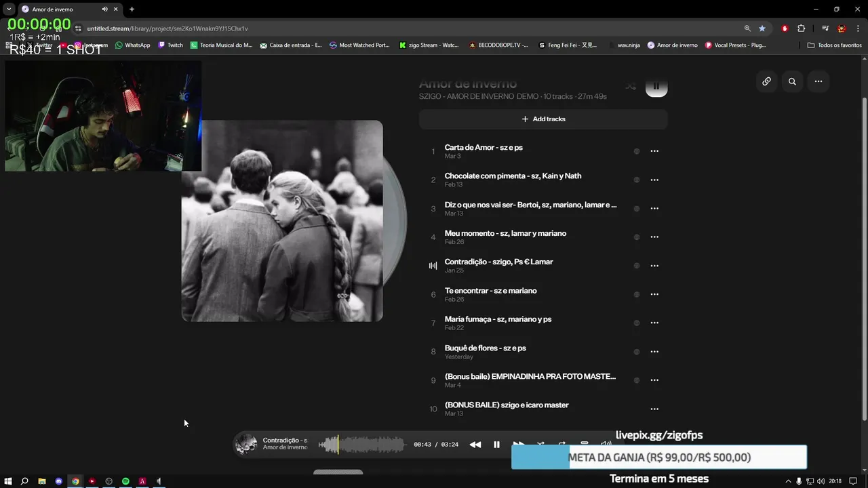The height and width of the screenshot is (488, 868).
Task: Select track (BONUS BAILE) szigo e icaro master
Action: [507, 405]
